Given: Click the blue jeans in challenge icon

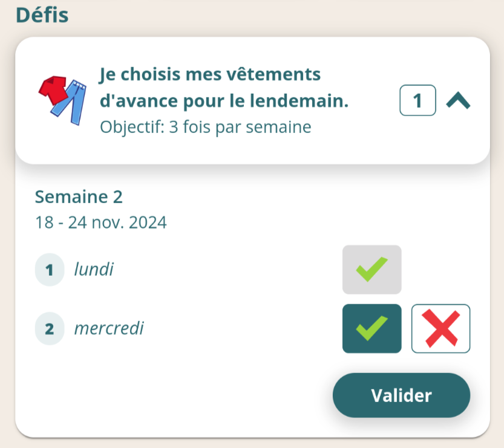Looking at the screenshot, I should point(71,103).
